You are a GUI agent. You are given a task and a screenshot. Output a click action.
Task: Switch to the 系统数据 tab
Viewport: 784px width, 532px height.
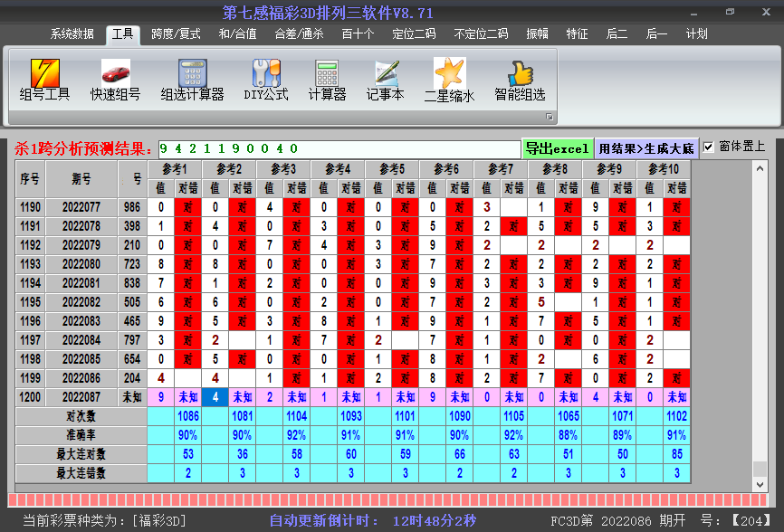click(x=72, y=34)
